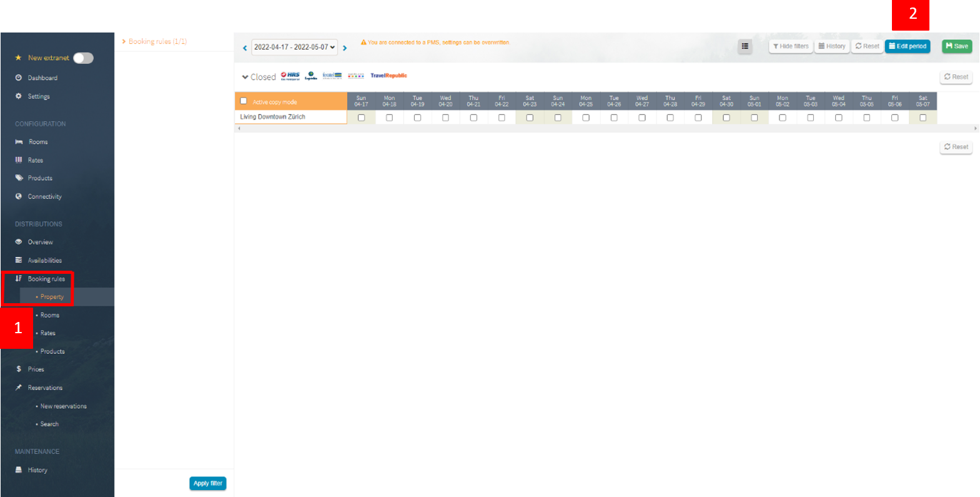Collapse the Closed section chevron
980x497 pixels.
tap(245, 77)
